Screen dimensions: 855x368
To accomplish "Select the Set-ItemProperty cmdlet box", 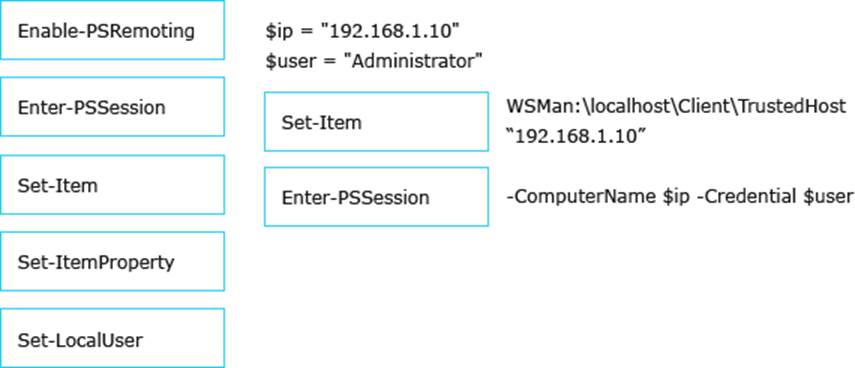I will [112, 262].
